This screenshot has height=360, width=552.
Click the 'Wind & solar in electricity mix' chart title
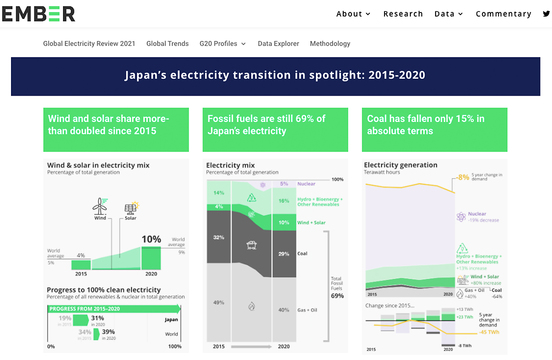click(x=98, y=165)
